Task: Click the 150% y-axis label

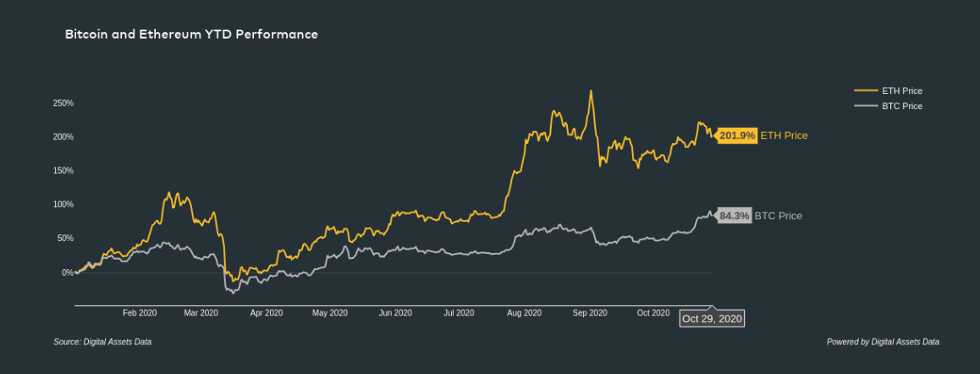Action: click(63, 171)
